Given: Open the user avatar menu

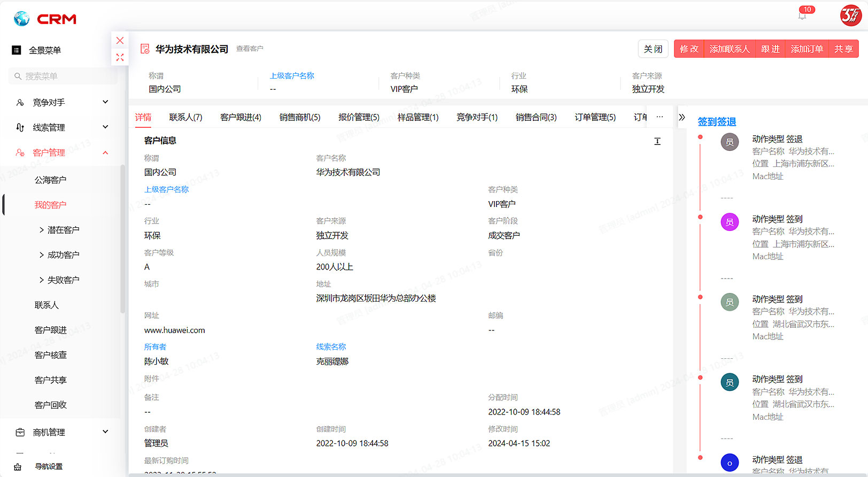Looking at the screenshot, I should click(850, 15).
